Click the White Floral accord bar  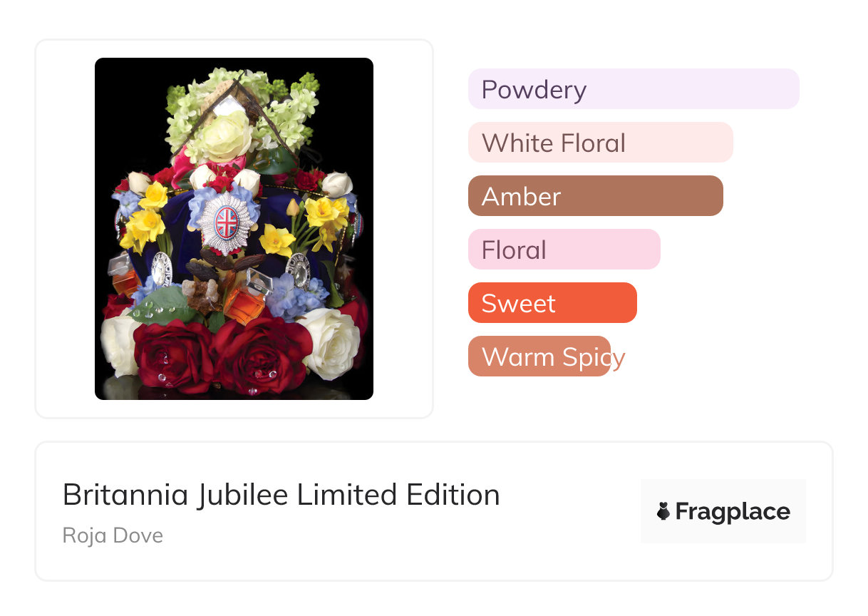tap(600, 143)
